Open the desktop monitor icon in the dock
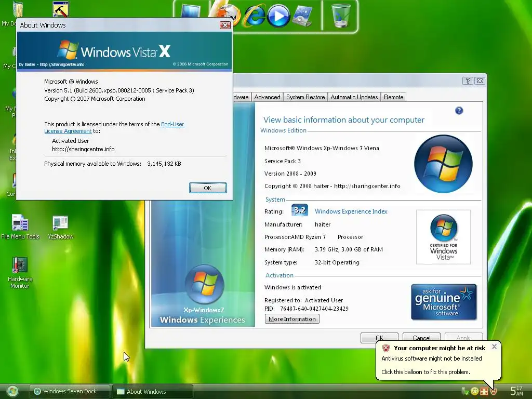 point(191,11)
